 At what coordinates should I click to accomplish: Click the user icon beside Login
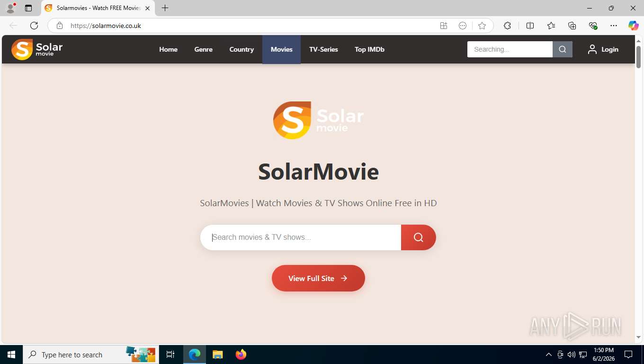point(592,49)
